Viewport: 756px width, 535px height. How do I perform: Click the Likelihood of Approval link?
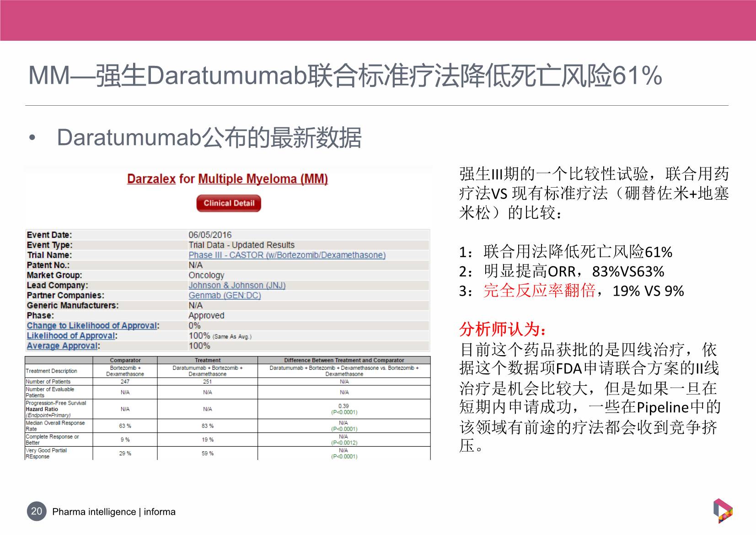(71, 335)
